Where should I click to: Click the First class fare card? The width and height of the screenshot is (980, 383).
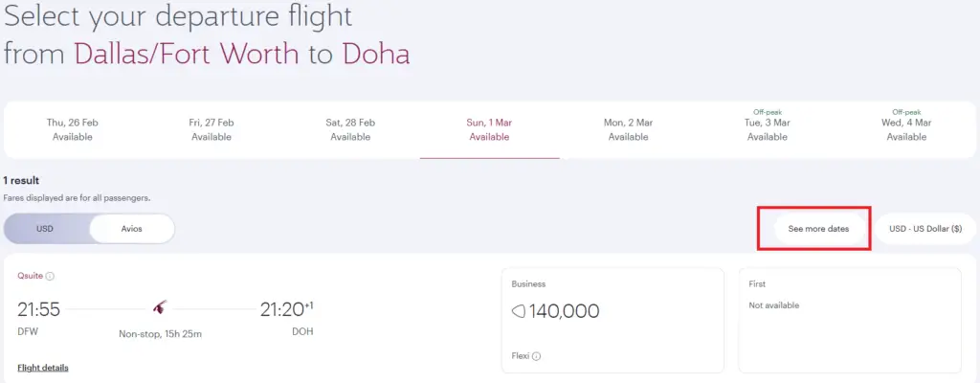pyautogui.click(x=850, y=321)
